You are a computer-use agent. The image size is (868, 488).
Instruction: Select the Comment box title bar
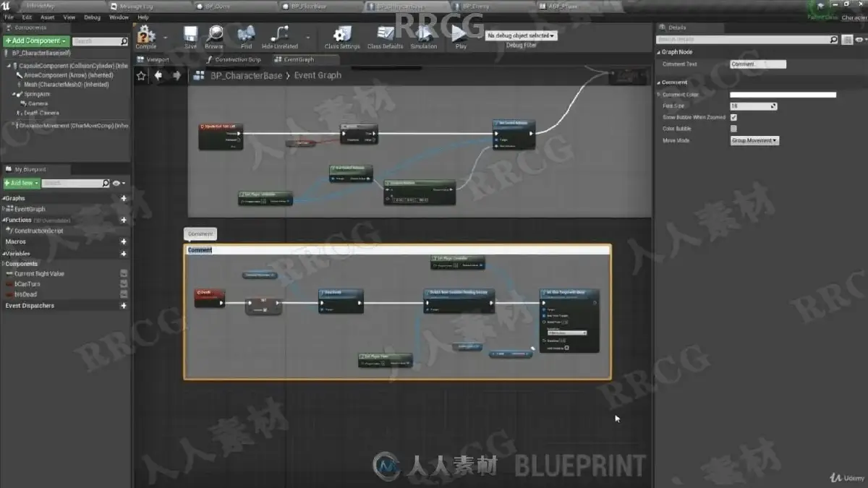[x=397, y=250]
